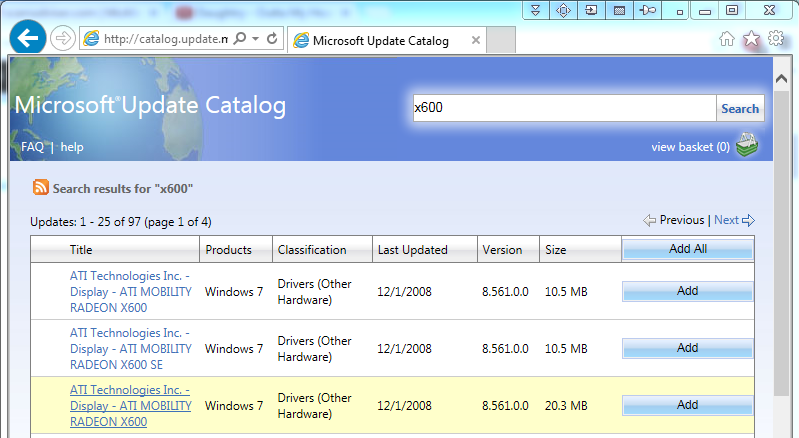
Task: Sort by Classification column header
Action: click(312, 250)
